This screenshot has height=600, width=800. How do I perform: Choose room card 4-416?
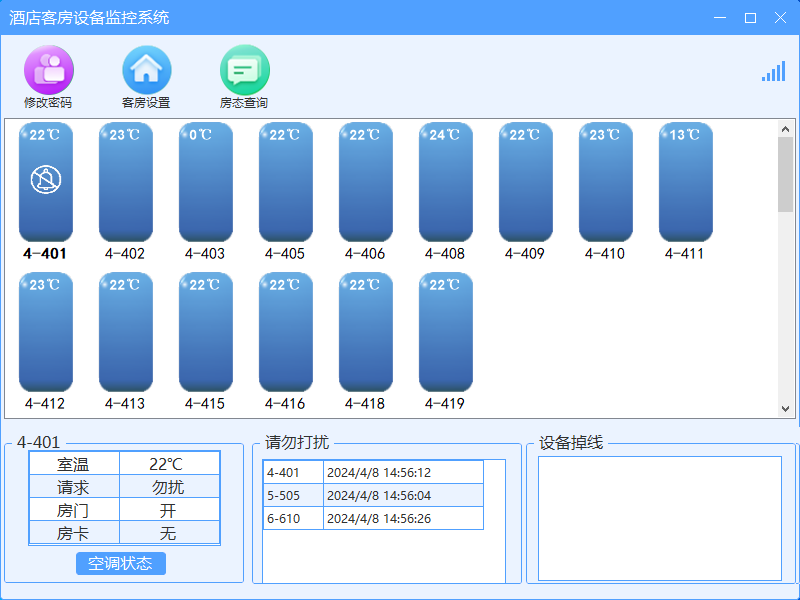[286, 332]
